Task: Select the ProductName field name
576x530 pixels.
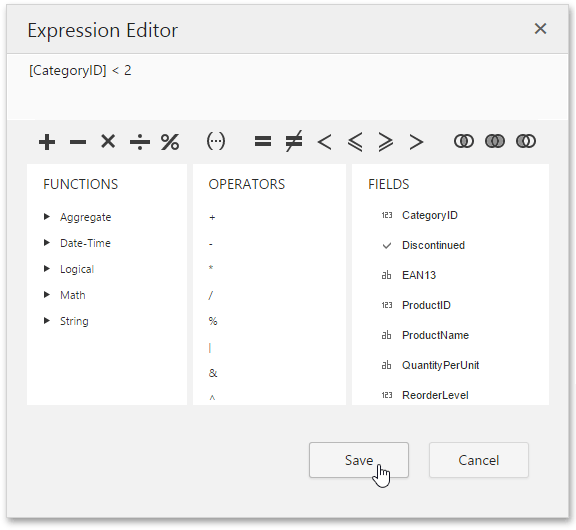Action: click(x=435, y=335)
